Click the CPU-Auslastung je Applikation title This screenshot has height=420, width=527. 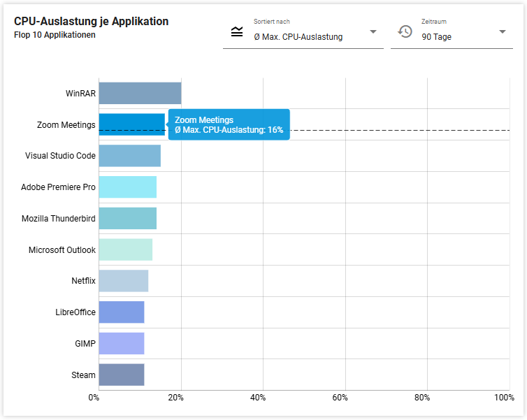91,22
